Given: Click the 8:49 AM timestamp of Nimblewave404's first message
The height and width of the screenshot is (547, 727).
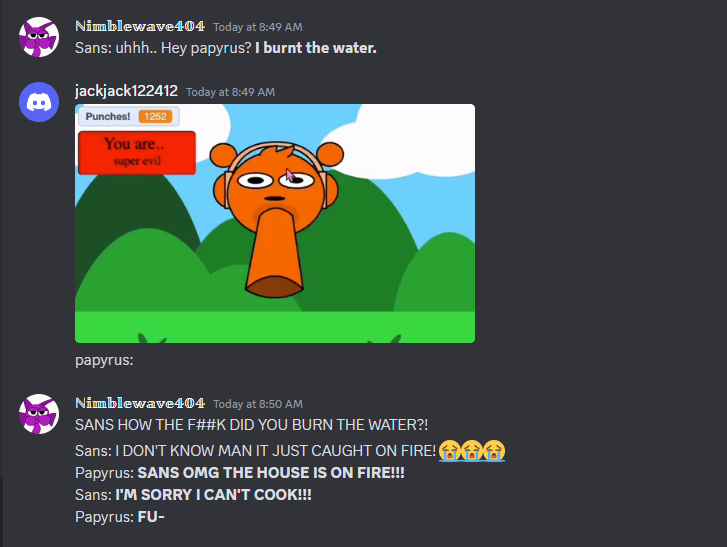Looking at the screenshot, I should [258, 27].
